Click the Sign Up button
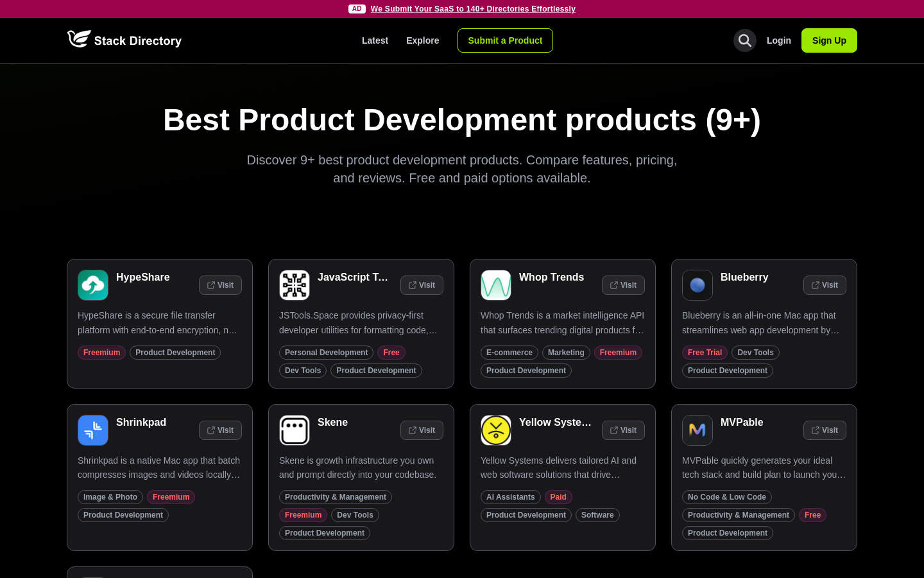Screen dimensions: 924x578 (x=829, y=40)
